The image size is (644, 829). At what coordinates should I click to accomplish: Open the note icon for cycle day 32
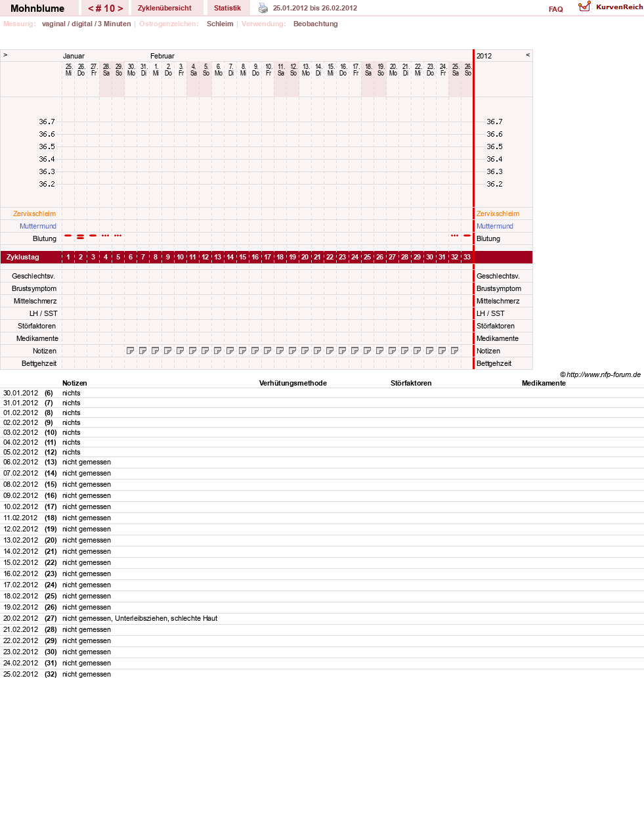pyautogui.click(x=454, y=351)
